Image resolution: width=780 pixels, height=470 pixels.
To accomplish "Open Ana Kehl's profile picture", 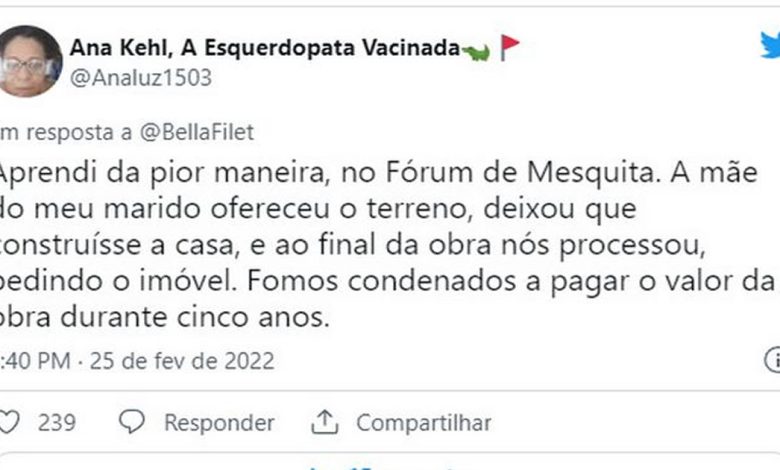I will pyautogui.click(x=27, y=61).
